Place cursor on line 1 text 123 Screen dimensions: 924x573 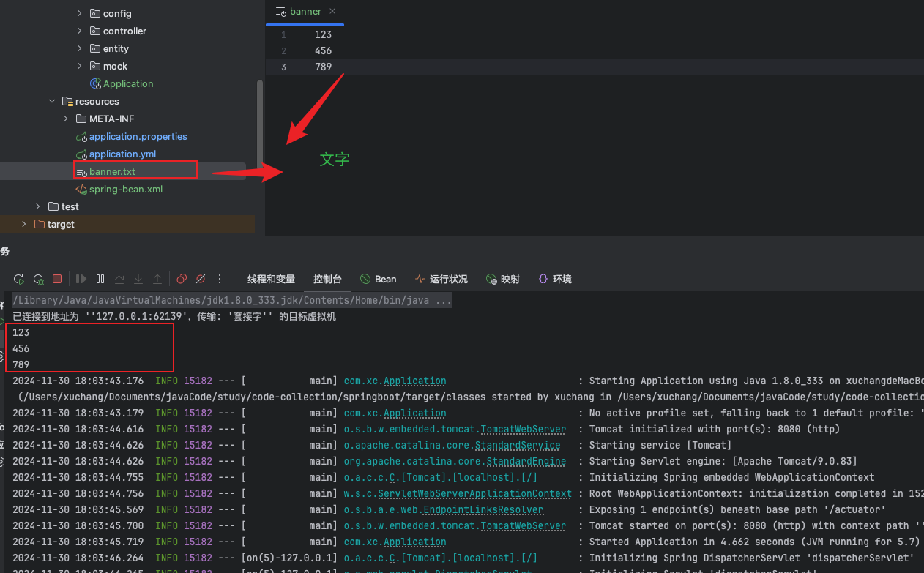click(x=323, y=34)
